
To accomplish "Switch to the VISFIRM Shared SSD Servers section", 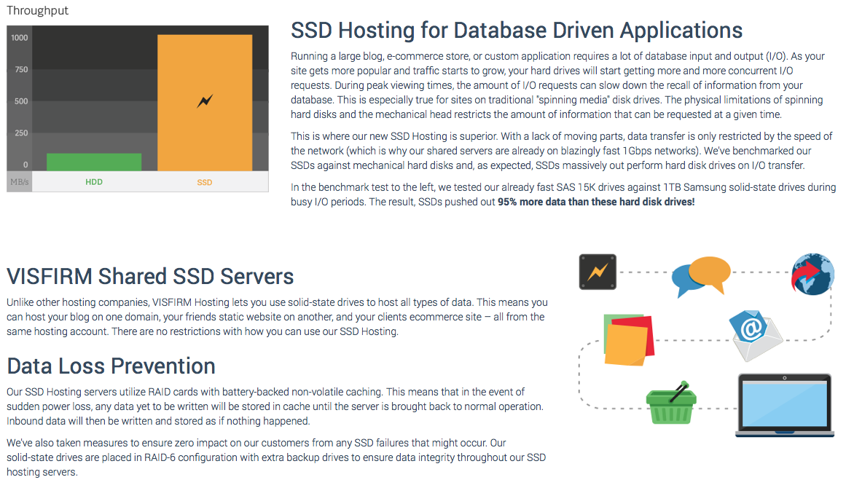I will click(x=149, y=276).
